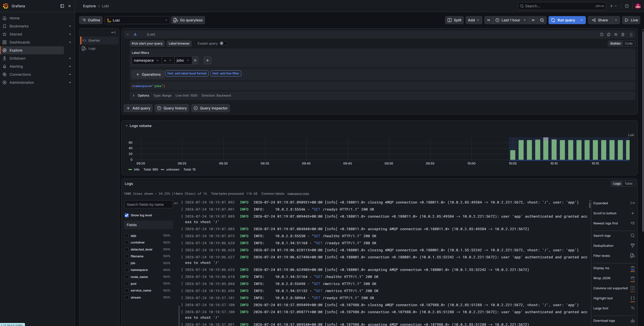Open the Run query interval dropdown arrow

coord(582,20)
